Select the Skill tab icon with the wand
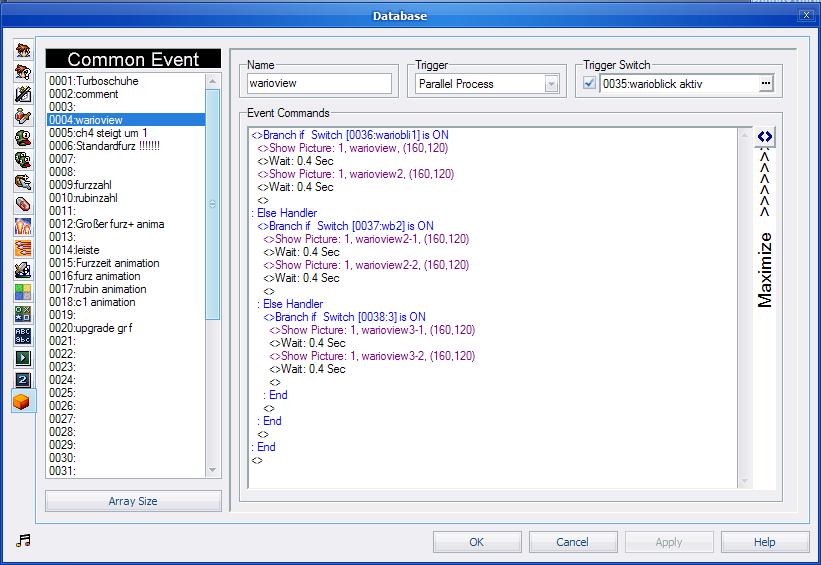 click(x=22, y=94)
